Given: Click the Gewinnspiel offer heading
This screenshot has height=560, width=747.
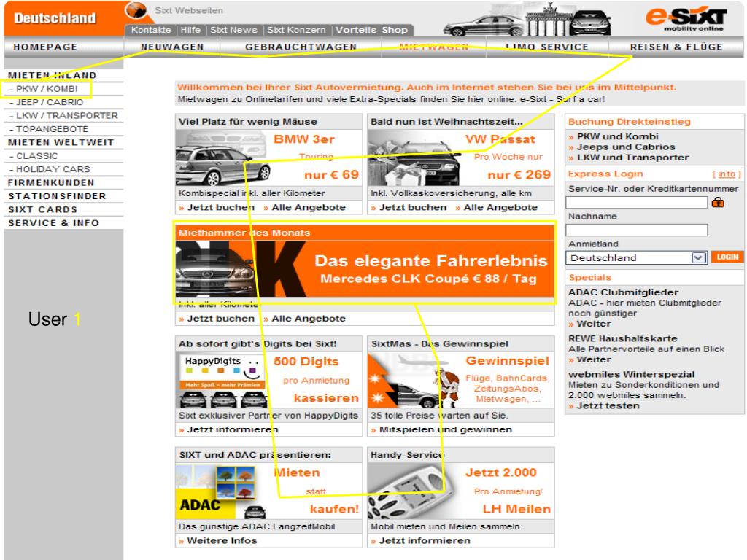Looking at the screenshot, I should (508, 361).
